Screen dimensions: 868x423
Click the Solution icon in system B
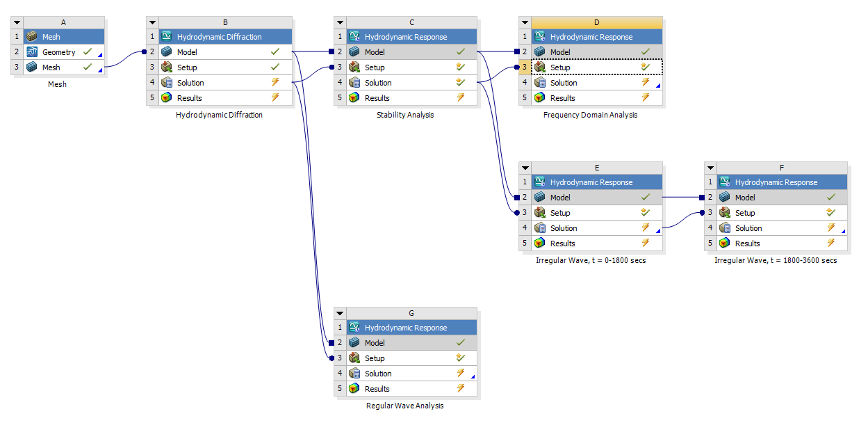pyautogui.click(x=167, y=83)
